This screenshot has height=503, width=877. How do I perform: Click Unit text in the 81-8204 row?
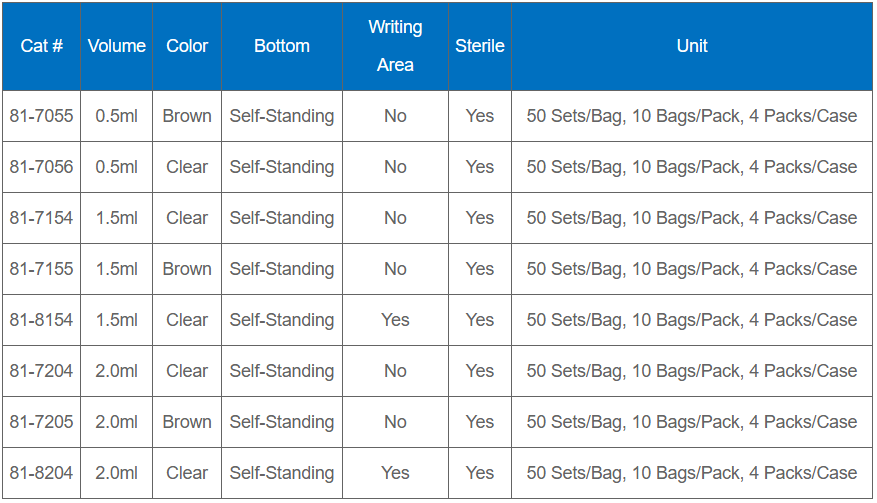(x=692, y=473)
